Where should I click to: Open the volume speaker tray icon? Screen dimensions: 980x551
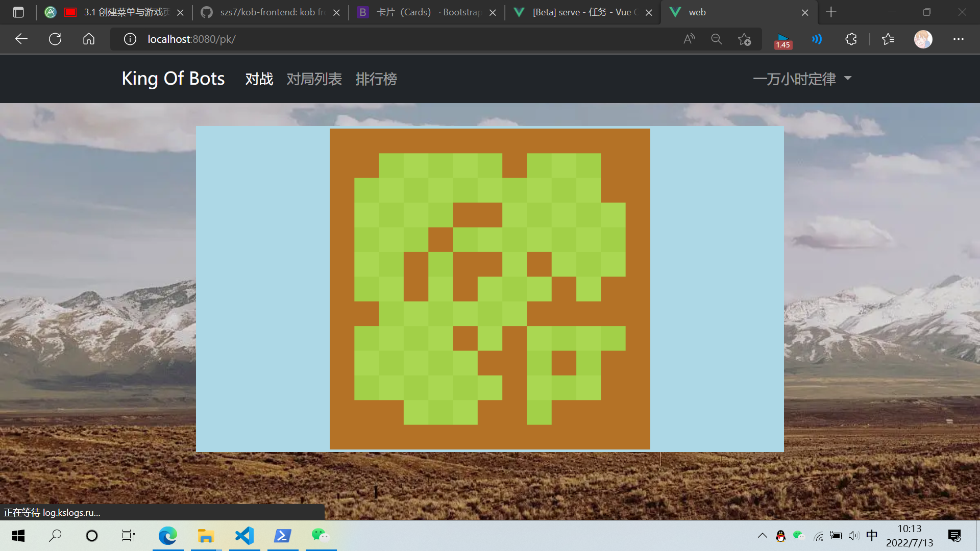click(x=854, y=536)
